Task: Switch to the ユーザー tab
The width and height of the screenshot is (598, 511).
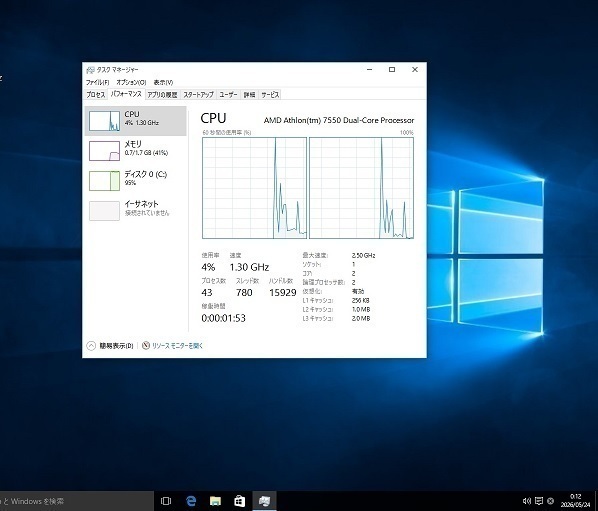Action: point(228,95)
